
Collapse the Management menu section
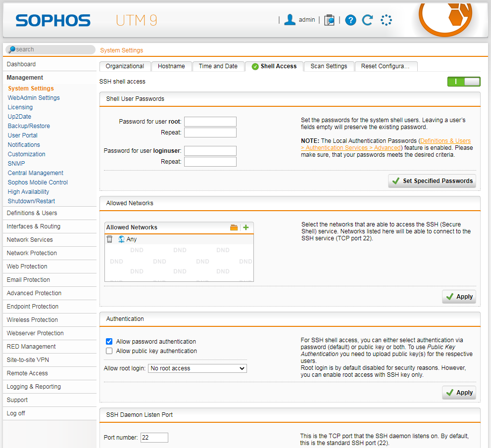point(25,78)
